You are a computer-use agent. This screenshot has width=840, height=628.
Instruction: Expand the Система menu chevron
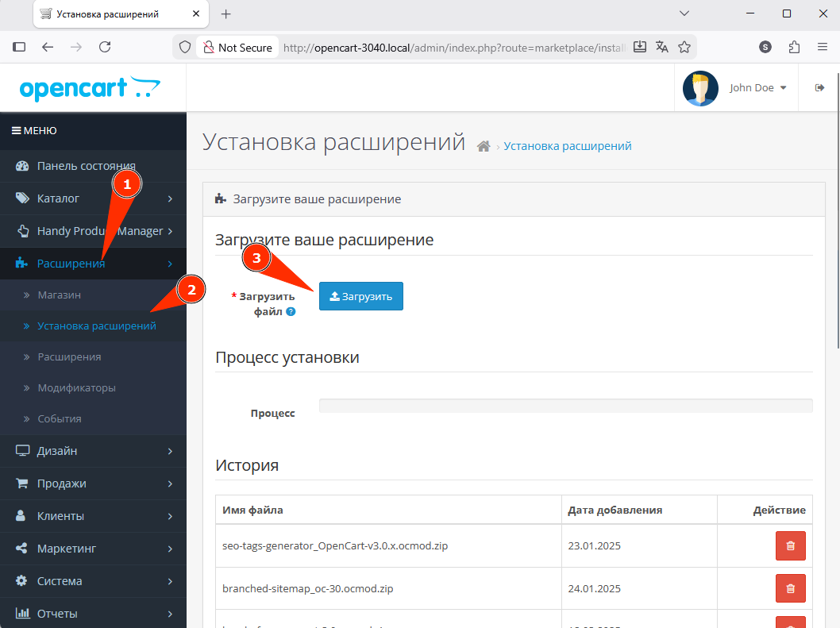pyautogui.click(x=170, y=581)
